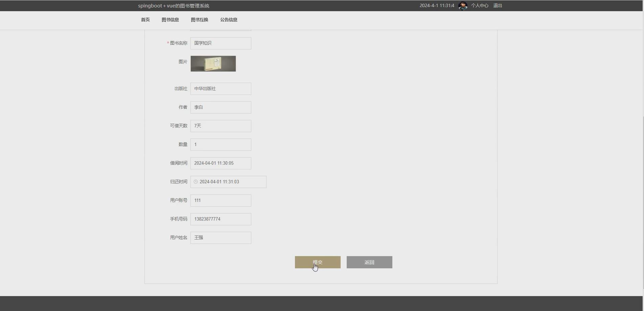Open the 公告信息 menu item
The width and height of the screenshot is (644, 311).
[x=229, y=20]
